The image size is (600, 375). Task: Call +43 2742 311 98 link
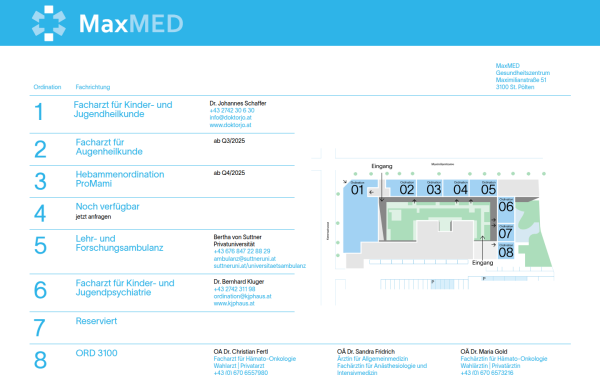(x=234, y=289)
